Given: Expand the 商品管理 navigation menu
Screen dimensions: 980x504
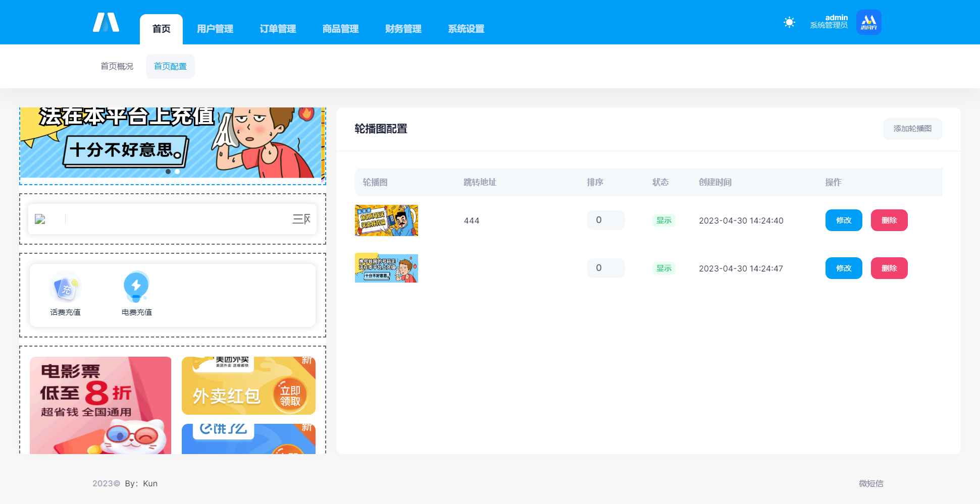Looking at the screenshot, I should coord(340,29).
